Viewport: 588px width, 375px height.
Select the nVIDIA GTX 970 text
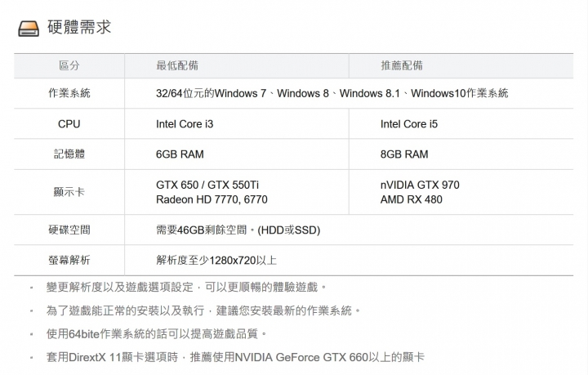coord(420,185)
